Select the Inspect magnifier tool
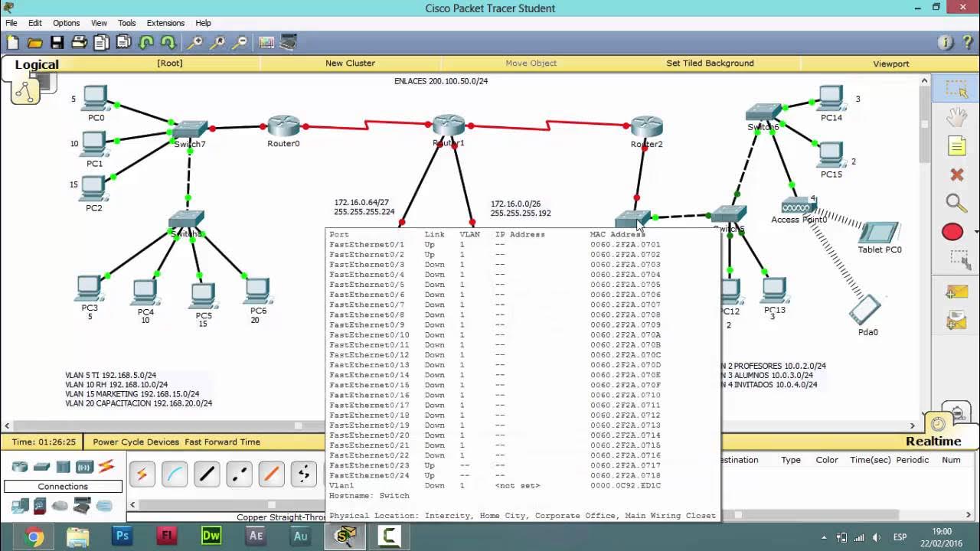The width and height of the screenshot is (980, 551). (956, 203)
